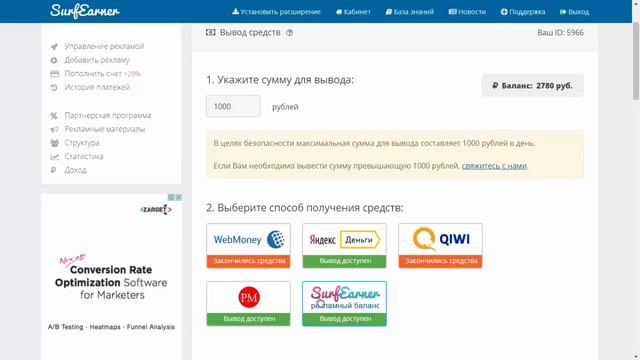Click the help question mark near Вывод средств
This screenshot has width=640, height=360.
(x=289, y=33)
